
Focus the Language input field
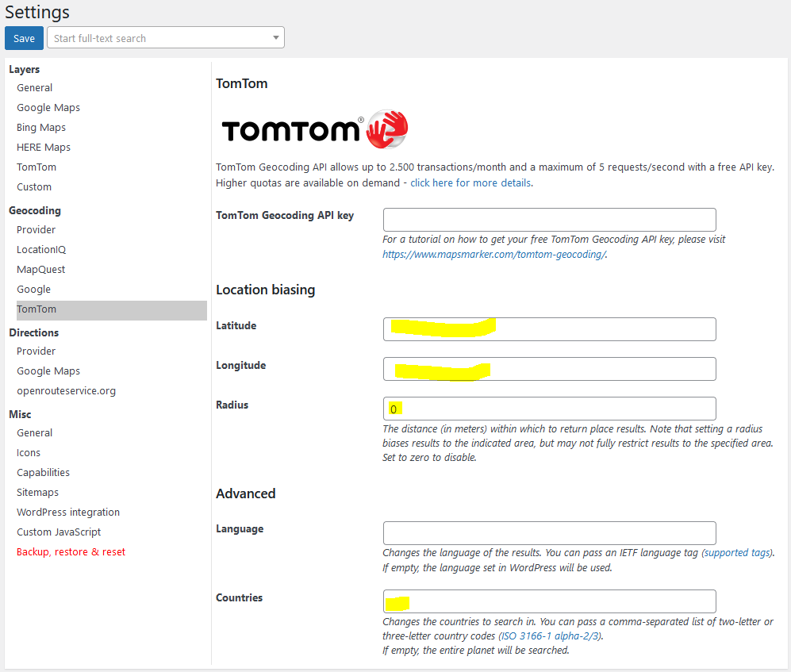pos(549,533)
